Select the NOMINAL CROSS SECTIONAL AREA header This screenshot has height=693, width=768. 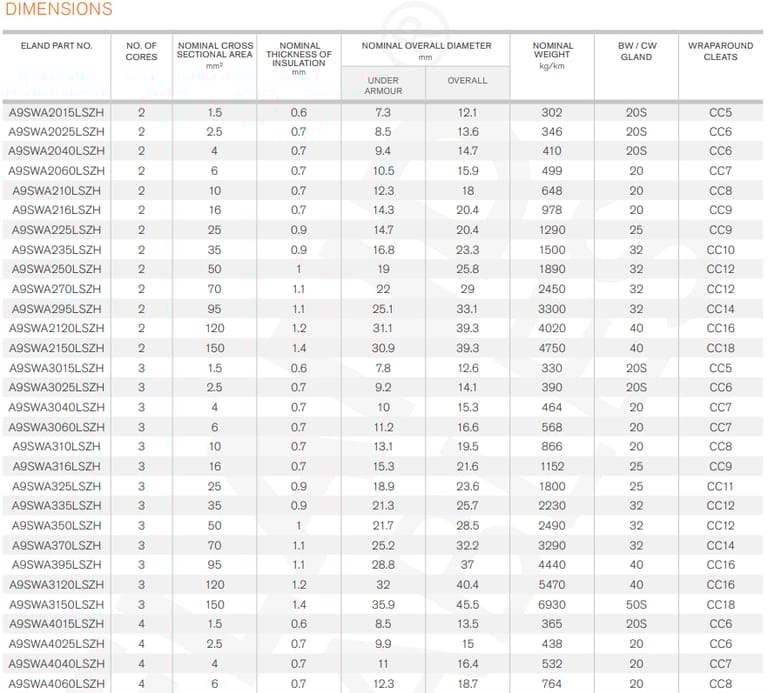(215, 55)
